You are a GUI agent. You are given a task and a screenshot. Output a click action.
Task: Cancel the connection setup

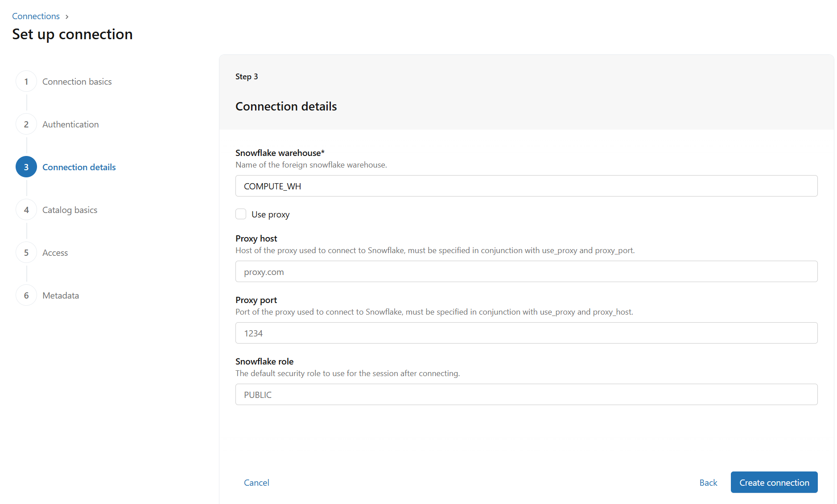click(x=256, y=483)
